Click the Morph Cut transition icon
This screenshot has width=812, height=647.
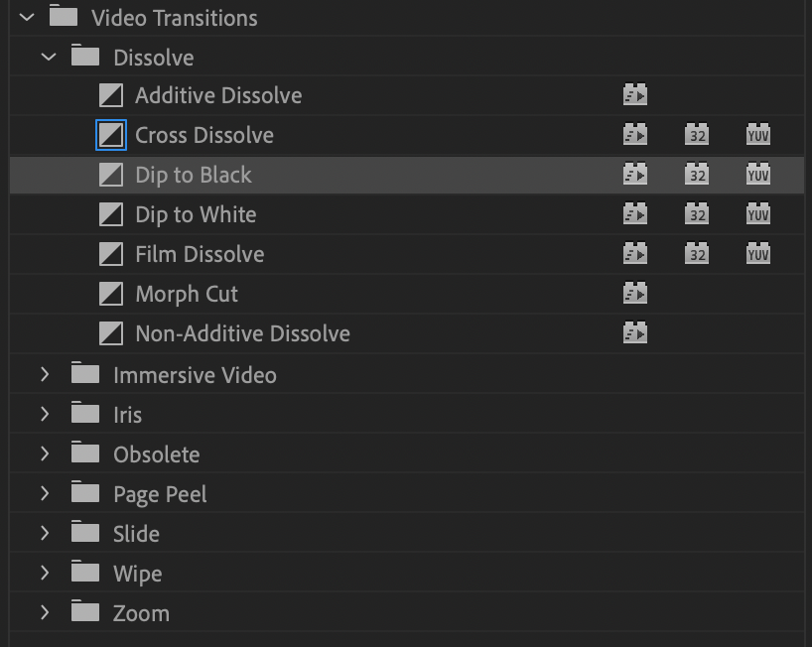pyautogui.click(x=111, y=294)
